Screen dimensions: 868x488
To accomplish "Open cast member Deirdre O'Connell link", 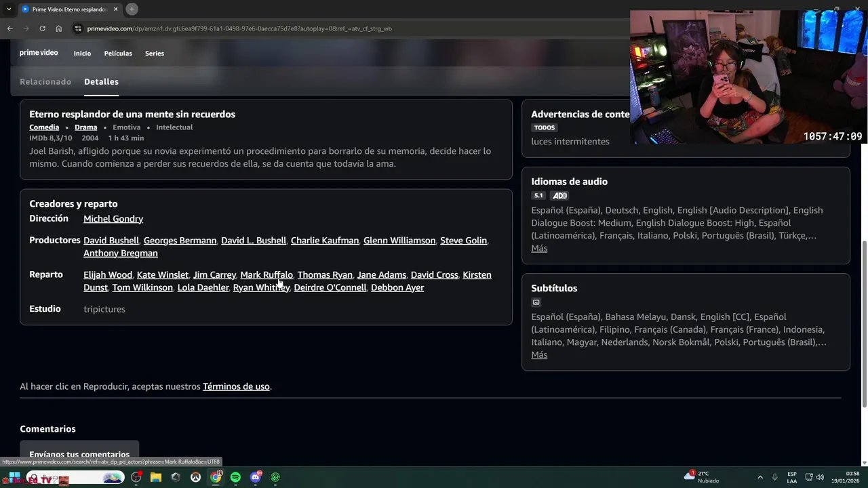I will tap(330, 288).
